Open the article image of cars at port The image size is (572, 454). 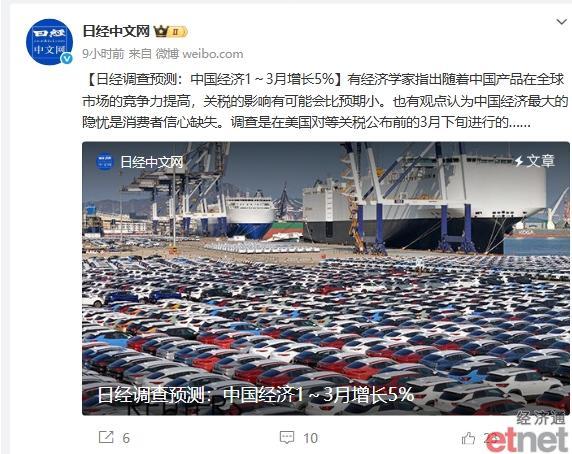(x=325, y=278)
